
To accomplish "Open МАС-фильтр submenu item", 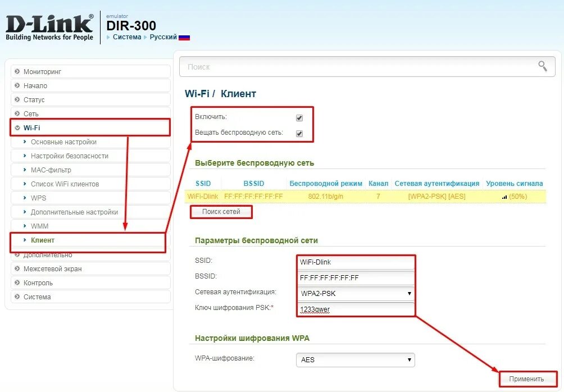I will point(90,170).
